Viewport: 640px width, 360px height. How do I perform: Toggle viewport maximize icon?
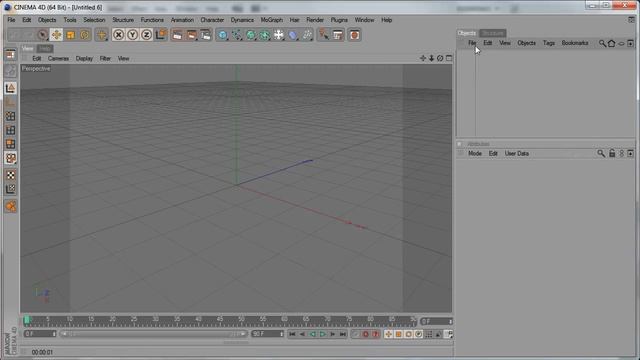click(x=449, y=58)
